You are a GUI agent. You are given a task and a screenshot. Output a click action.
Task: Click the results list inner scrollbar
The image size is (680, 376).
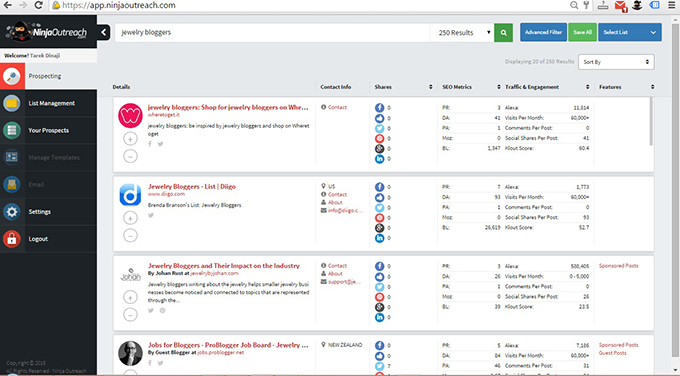pos(651,121)
